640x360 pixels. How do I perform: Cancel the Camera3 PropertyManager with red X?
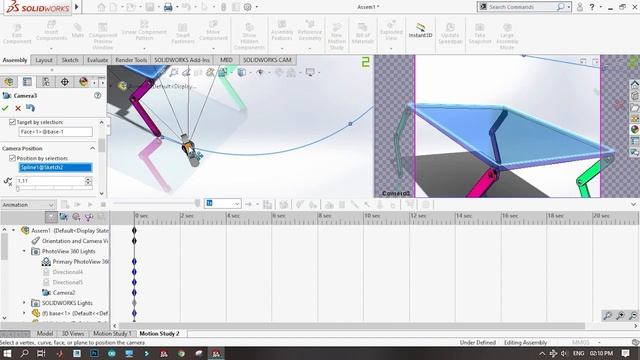[18, 108]
